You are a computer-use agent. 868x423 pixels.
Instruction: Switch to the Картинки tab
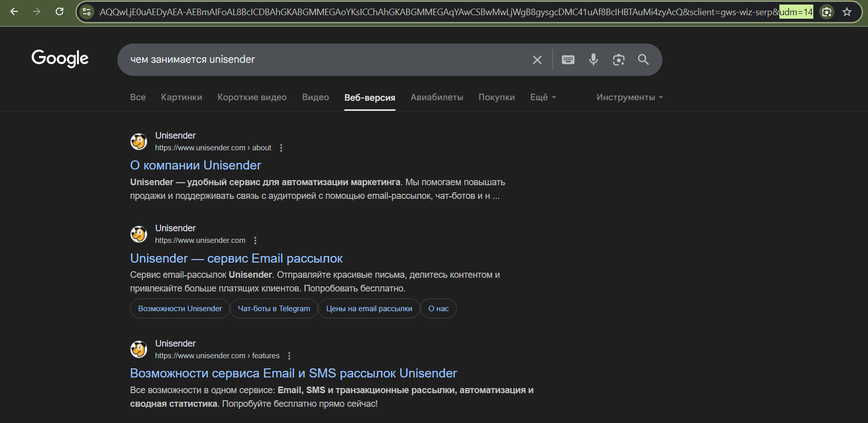181,97
